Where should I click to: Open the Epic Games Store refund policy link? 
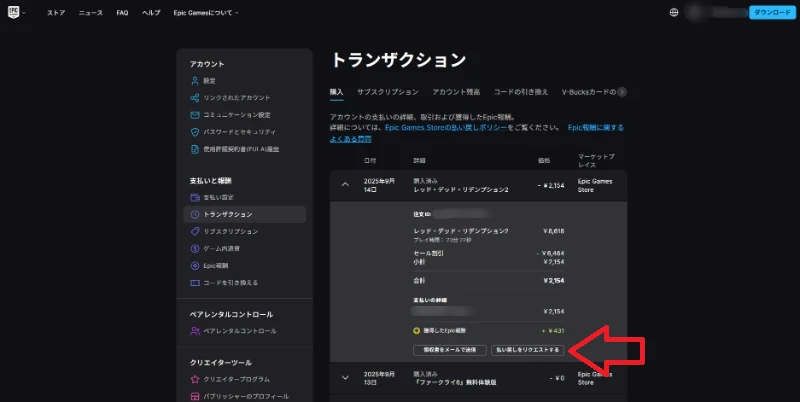pyautogui.click(x=446, y=128)
